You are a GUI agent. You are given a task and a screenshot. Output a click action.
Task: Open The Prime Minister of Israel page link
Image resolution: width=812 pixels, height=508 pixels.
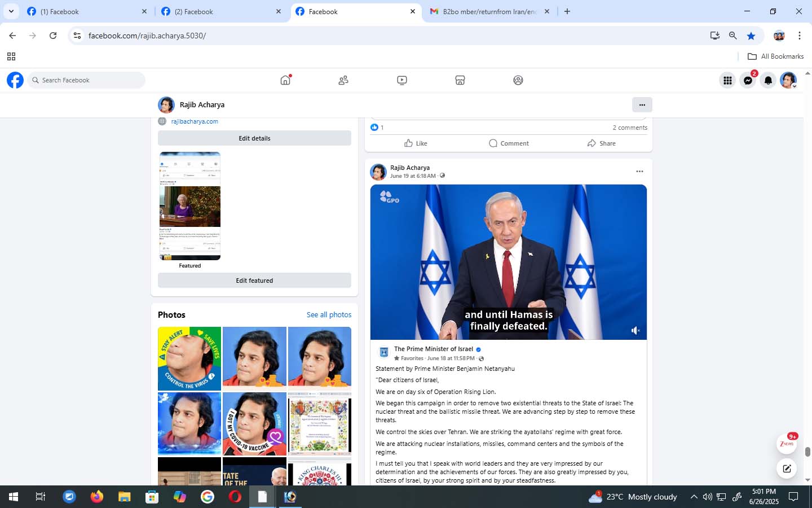[434, 349]
